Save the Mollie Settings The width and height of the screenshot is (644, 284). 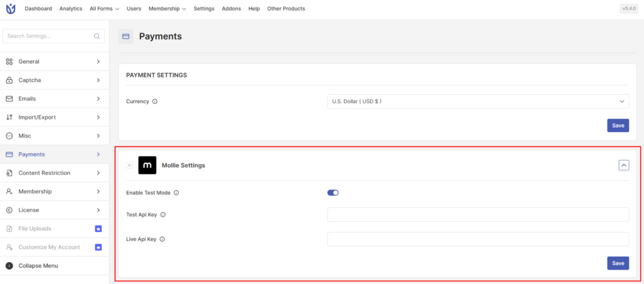point(618,263)
